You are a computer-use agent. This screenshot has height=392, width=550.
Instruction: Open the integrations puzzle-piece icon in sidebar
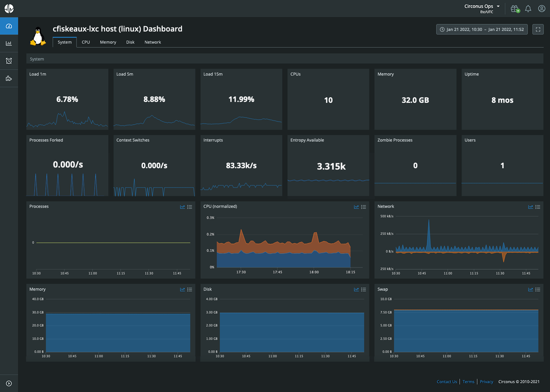click(x=9, y=78)
